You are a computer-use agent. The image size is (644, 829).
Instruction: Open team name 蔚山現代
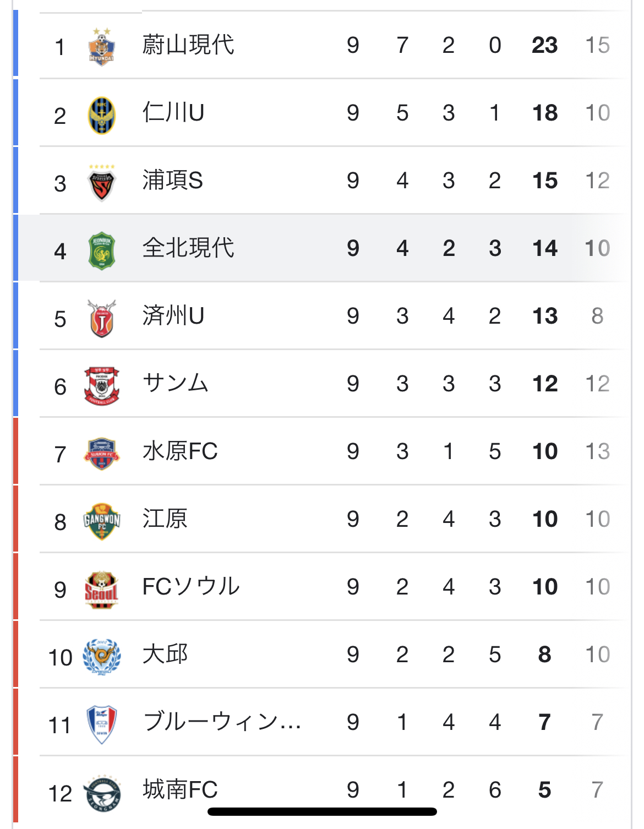click(x=188, y=45)
